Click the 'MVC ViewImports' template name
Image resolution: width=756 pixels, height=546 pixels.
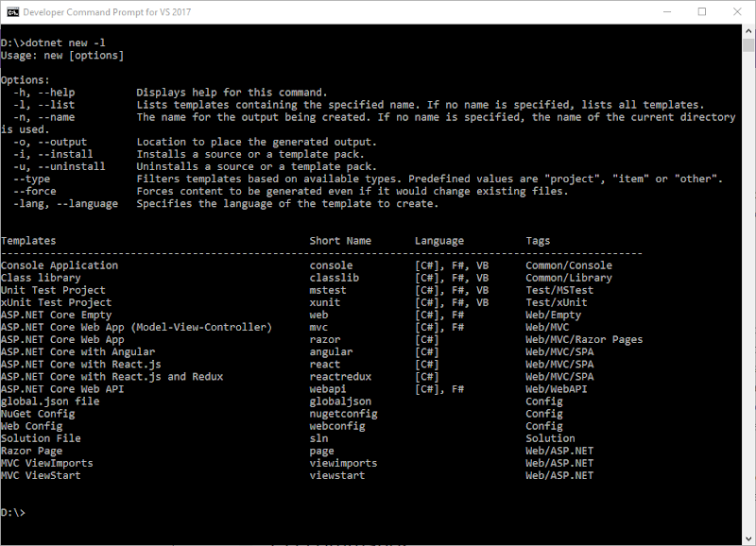46,463
